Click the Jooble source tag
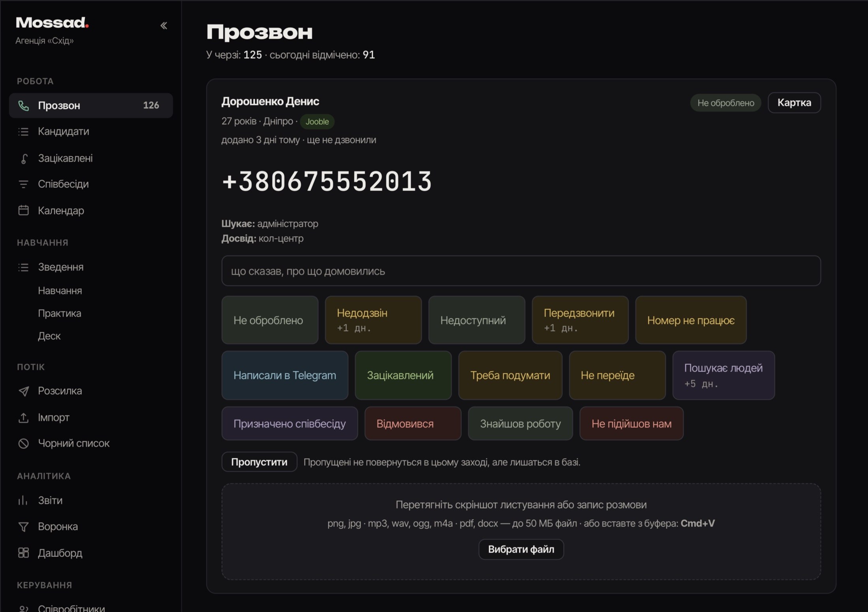 317,121
